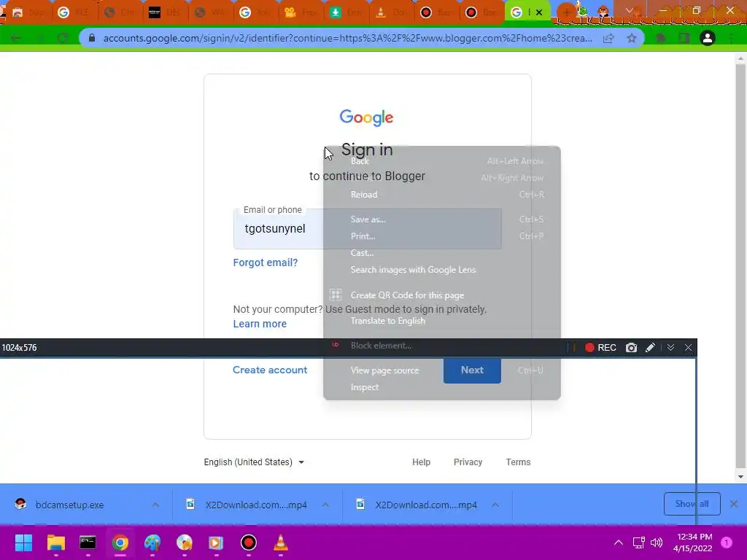The image size is (747, 560).
Task: Open the bdcamsetup.exe downloaded file
Action: [x=69, y=505]
